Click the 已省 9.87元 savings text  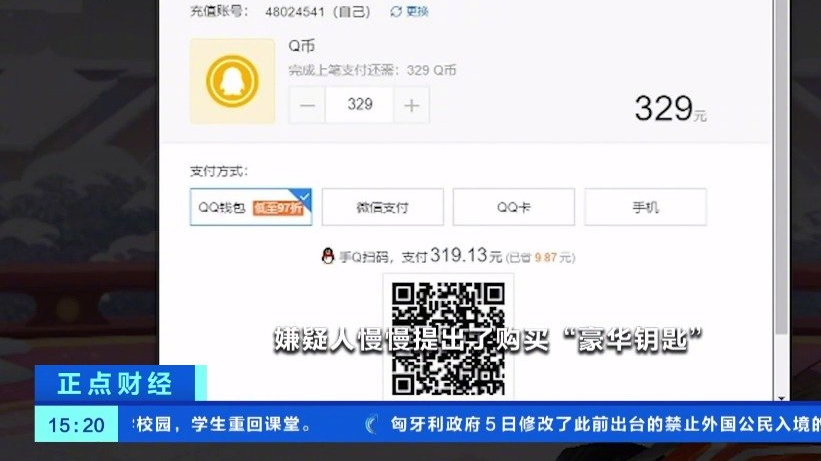(x=541, y=258)
